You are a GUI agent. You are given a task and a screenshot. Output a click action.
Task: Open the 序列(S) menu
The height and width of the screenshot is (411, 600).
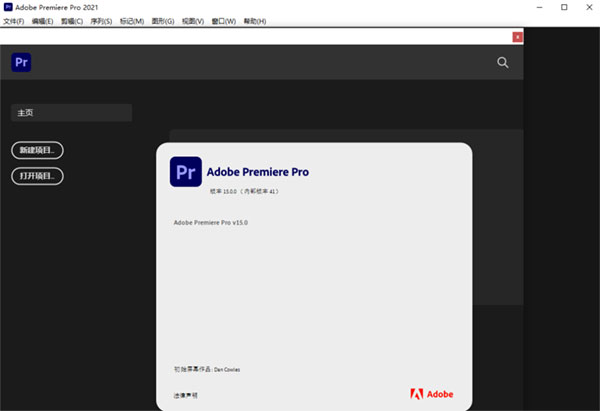[x=101, y=21]
